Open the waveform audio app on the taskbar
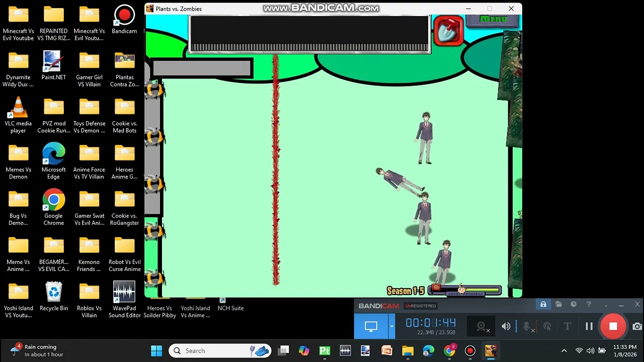This screenshot has width=644, height=362. [345, 351]
